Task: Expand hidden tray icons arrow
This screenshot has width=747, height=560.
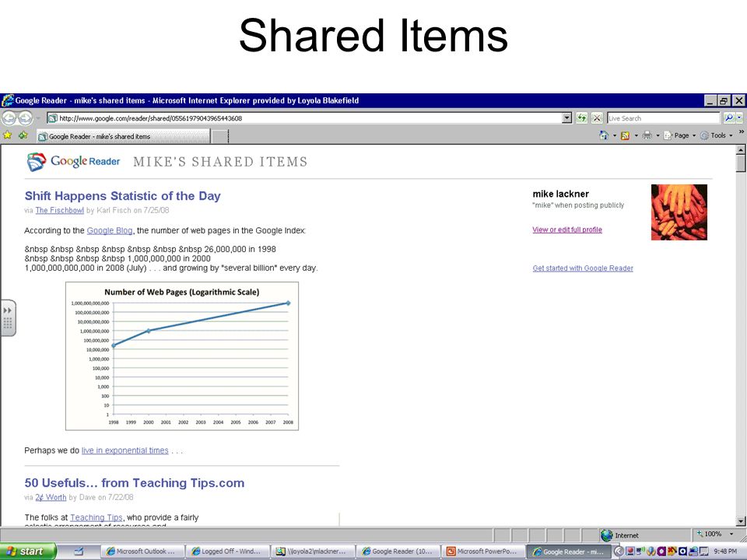Action: click(x=619, y=551)
